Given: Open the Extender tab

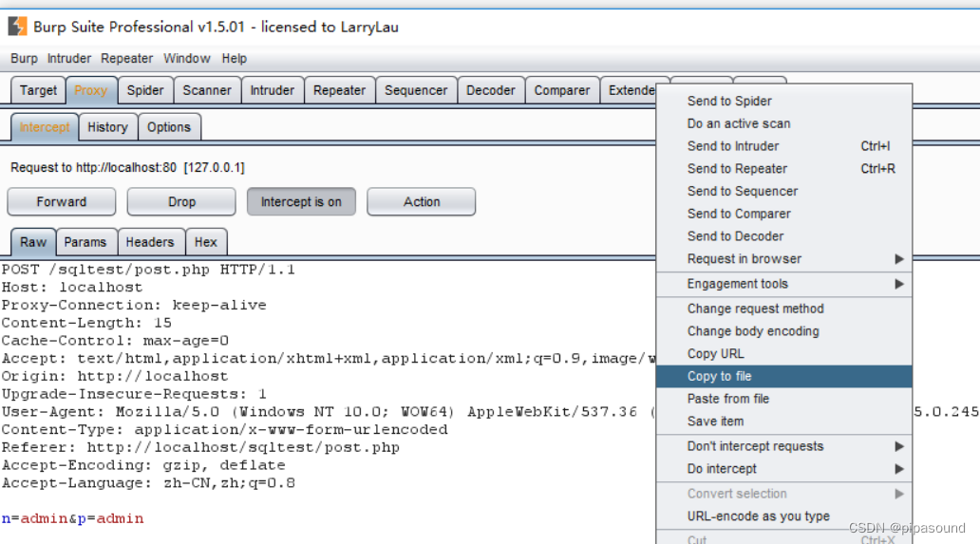Looking at the screenshot, I should click(629, 90).
